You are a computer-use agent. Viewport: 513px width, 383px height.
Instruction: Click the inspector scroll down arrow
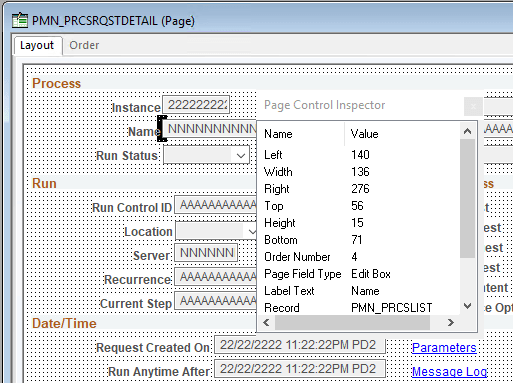(467, 306)
